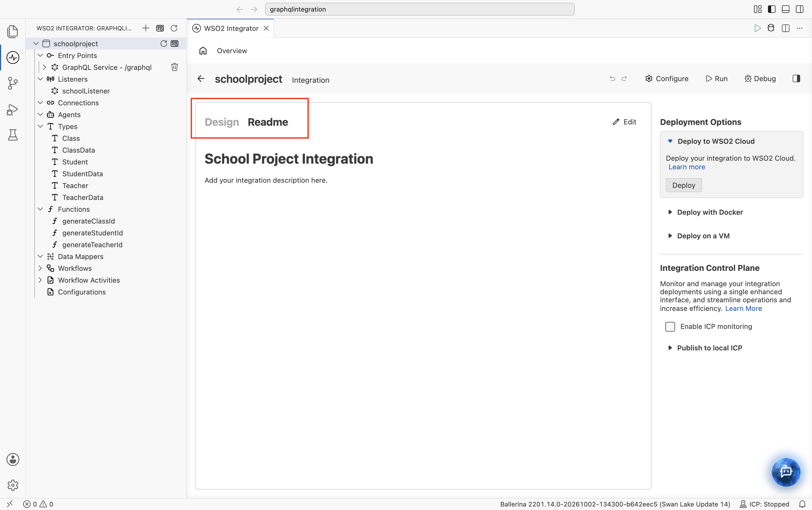Switch to the Readme tab
This screenshot has width=812, height=510.
(x=268, y=122)
